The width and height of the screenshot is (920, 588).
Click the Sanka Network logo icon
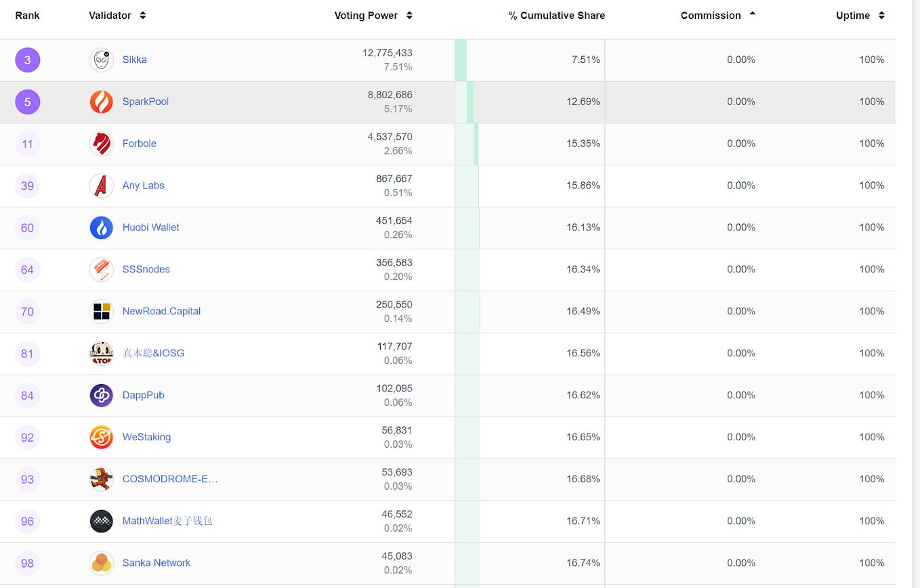[101, 563]
